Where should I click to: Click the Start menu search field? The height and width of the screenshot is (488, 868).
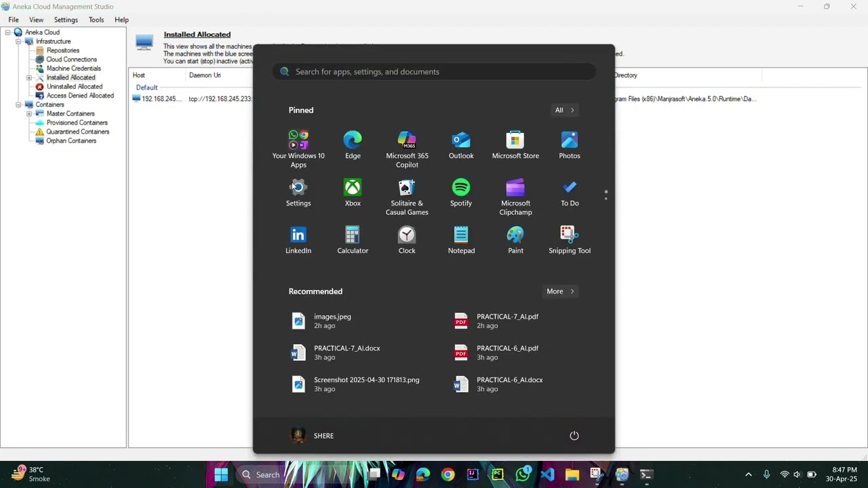pyautogui.click(x=434, y=72)
